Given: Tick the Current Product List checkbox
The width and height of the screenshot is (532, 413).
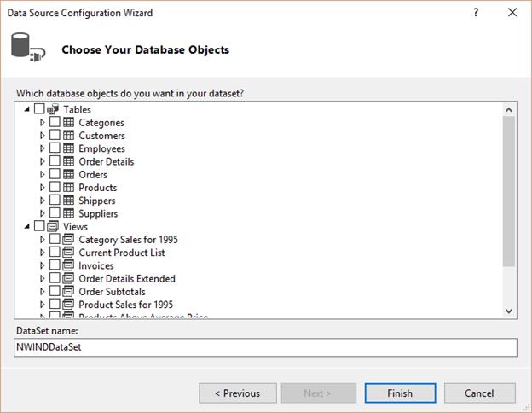Looking at the screenshot, I should click(55, 252).
